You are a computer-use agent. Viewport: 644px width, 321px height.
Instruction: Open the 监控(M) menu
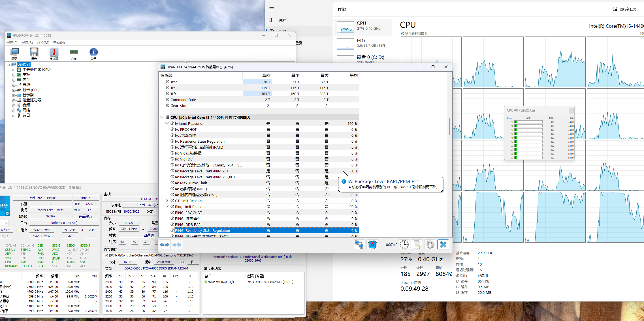click(x=43, y=43)
